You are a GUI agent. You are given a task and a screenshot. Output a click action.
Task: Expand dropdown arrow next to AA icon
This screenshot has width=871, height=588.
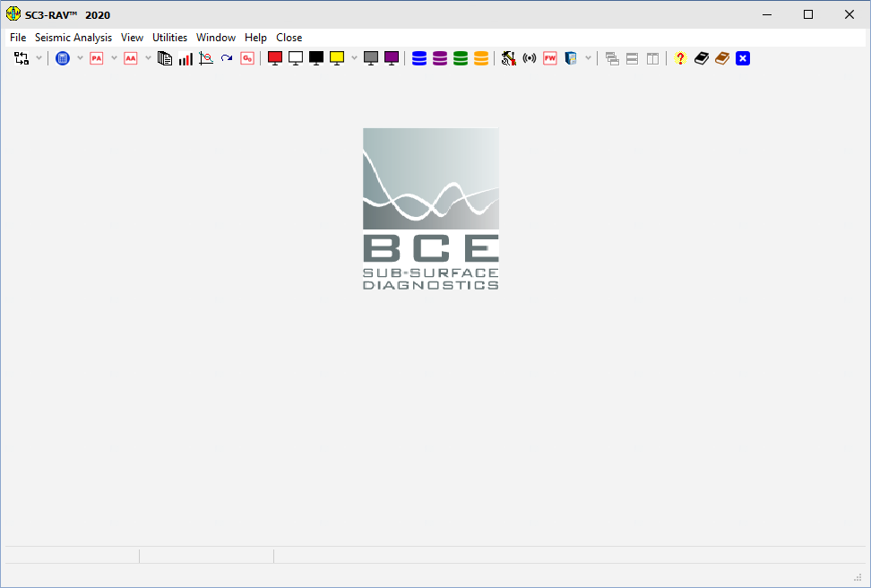click(148, 58)
